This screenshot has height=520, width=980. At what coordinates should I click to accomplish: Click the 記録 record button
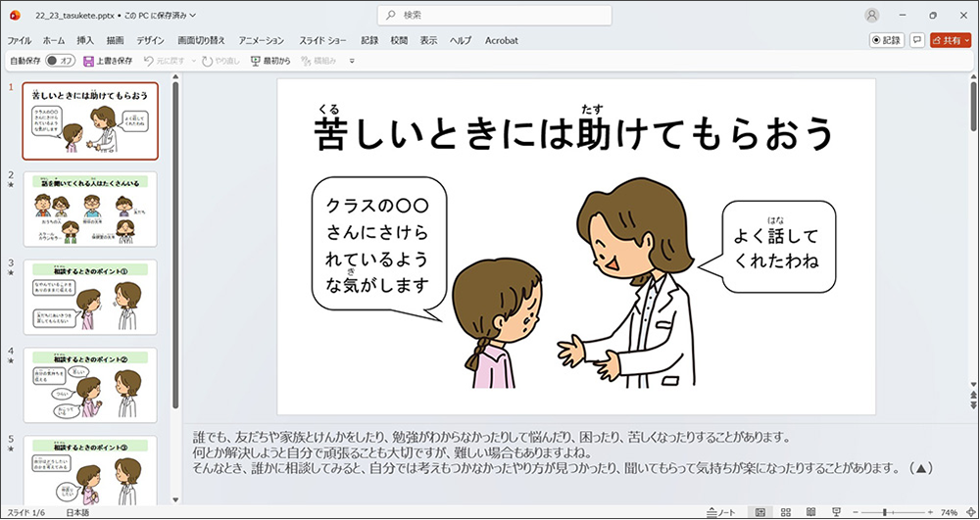tap(887, 40)
